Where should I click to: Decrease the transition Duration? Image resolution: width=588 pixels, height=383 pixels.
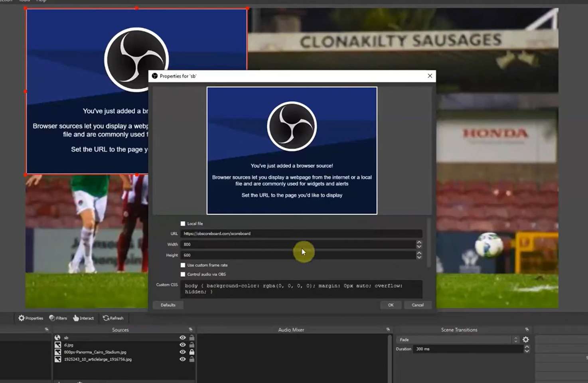[x=527, y=351]
